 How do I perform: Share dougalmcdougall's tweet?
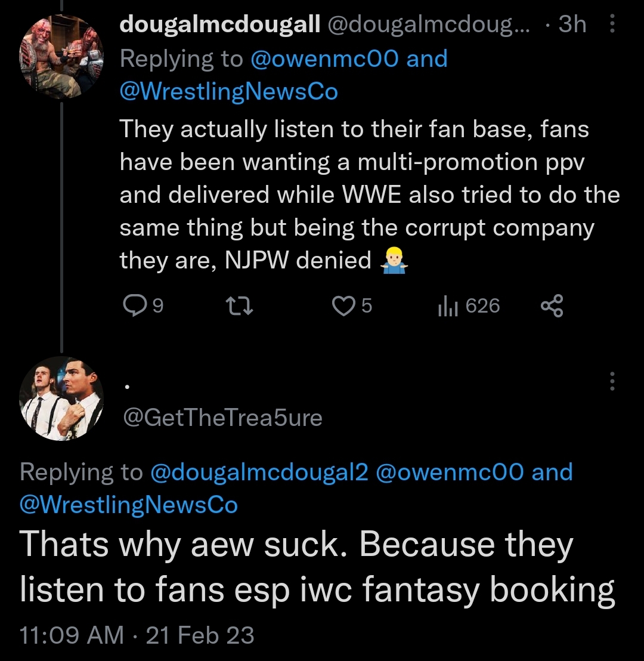pos(552,306)
